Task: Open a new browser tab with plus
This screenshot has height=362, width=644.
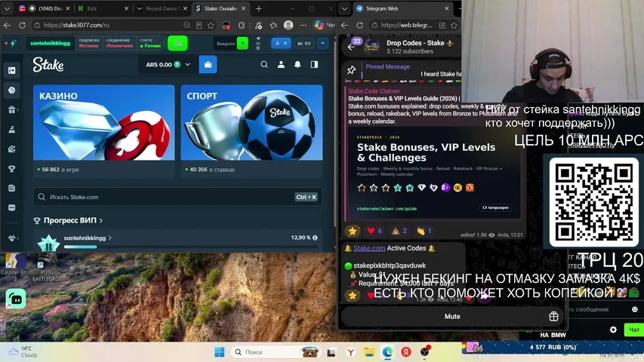Action: tap(258, 8)
